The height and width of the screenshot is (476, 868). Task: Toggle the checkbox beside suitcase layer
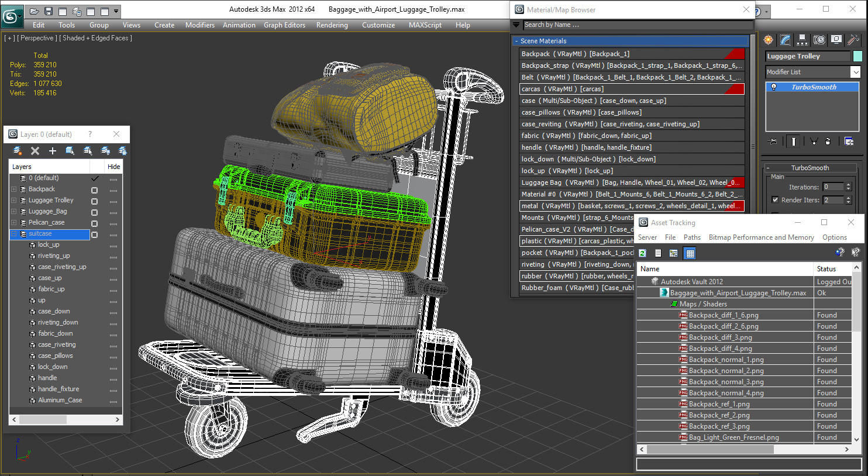(94, 234)
